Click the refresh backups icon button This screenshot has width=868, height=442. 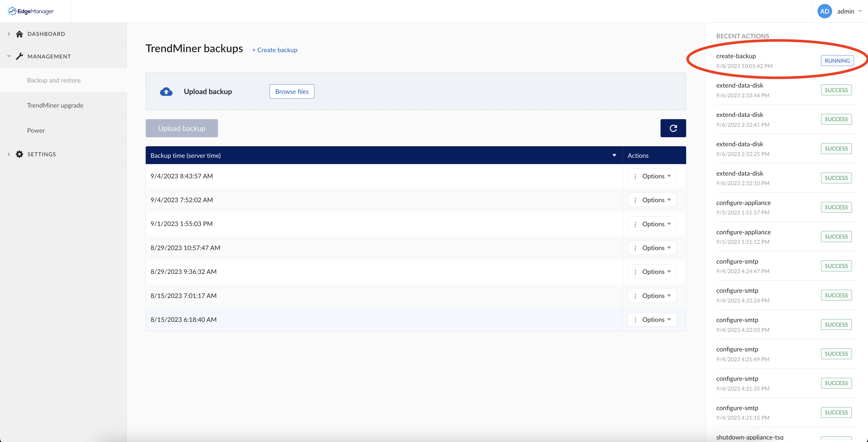click(673, 128)
